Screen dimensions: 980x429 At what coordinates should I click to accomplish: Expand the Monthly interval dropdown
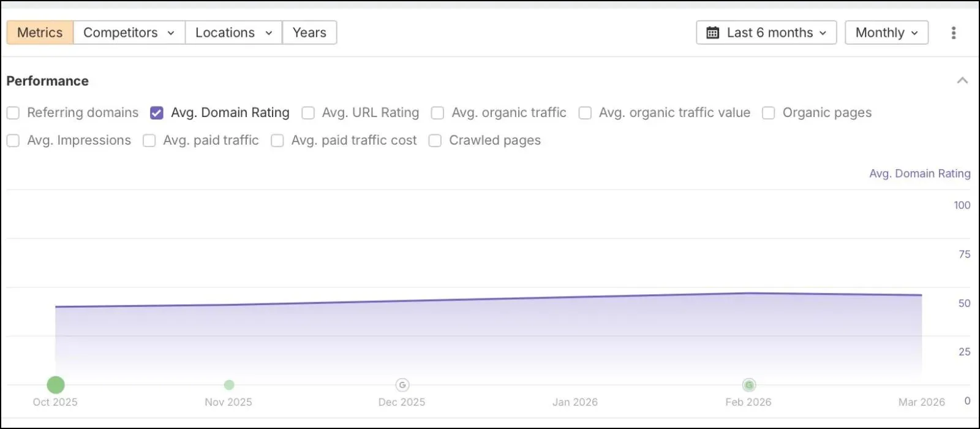(886, 32)
